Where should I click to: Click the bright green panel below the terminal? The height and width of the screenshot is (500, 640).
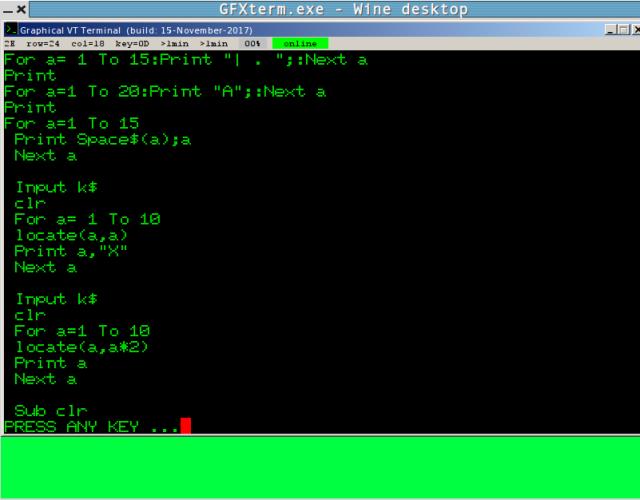coord(320,468)
